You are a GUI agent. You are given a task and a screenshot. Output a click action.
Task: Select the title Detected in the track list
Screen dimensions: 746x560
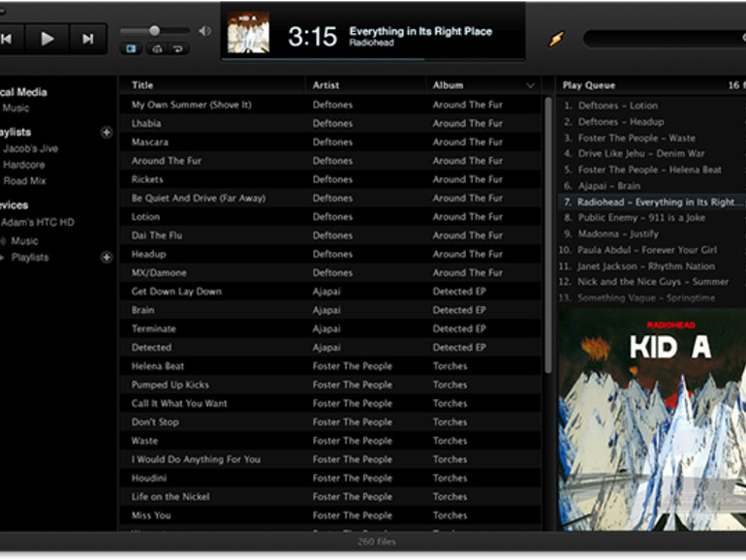tap(151, 347)
